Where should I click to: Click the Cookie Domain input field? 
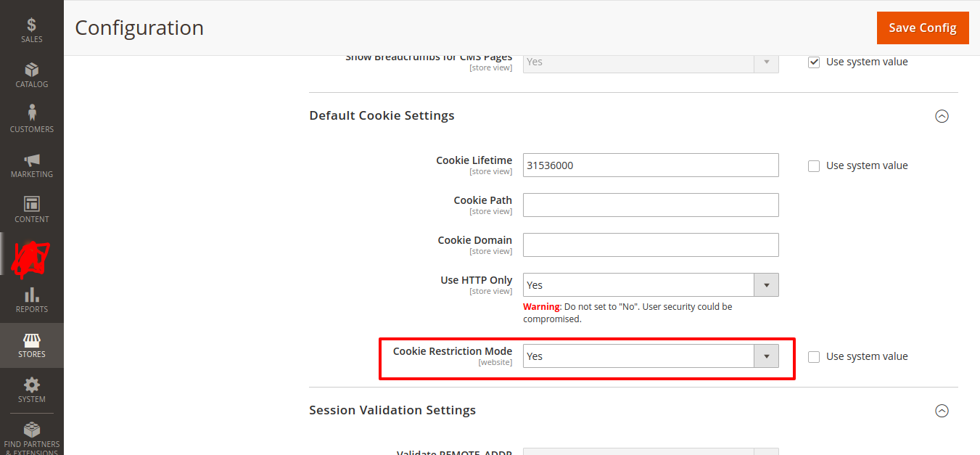(x=650, y=245)
